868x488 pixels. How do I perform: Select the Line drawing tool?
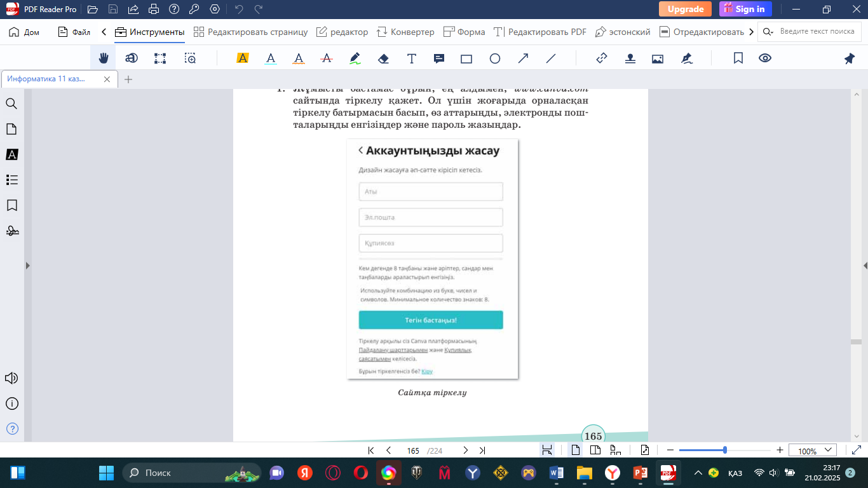pyautogui.click(x=551, y=58)
